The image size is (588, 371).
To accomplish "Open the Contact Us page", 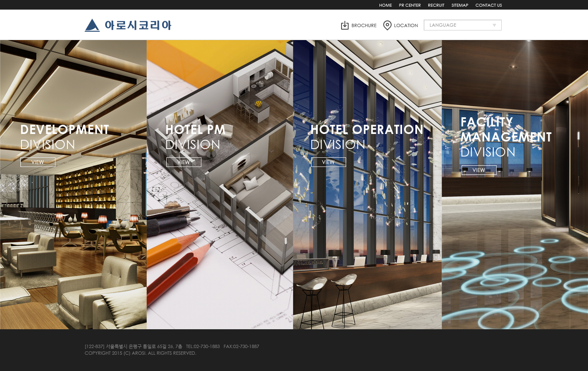I will click(488, 5).
